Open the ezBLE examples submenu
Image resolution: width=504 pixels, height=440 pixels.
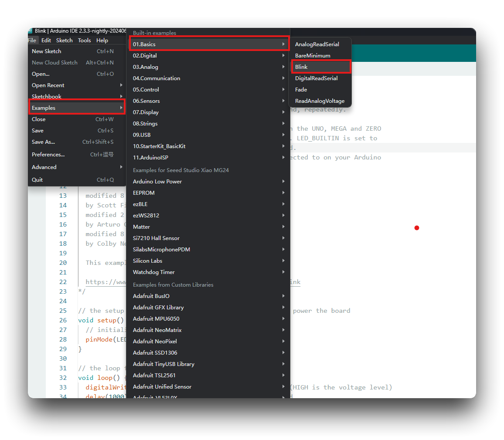tap(208, 204)
